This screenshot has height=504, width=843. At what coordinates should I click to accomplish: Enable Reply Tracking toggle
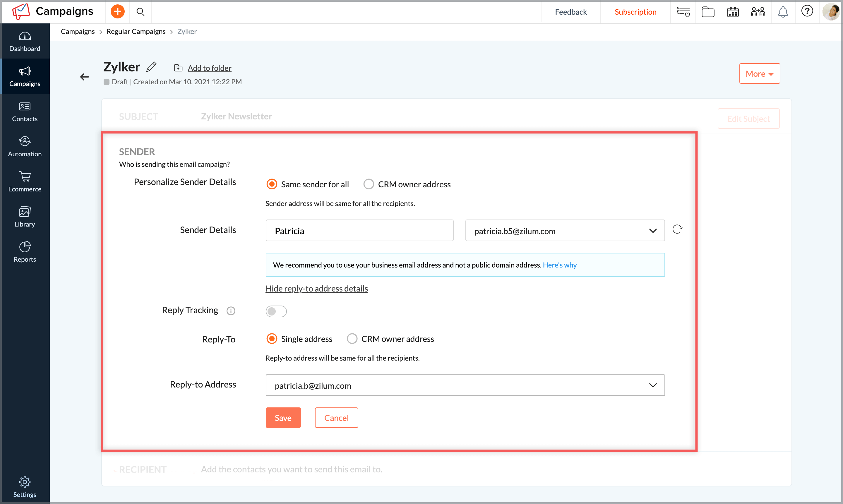click(x=276, y=311)
